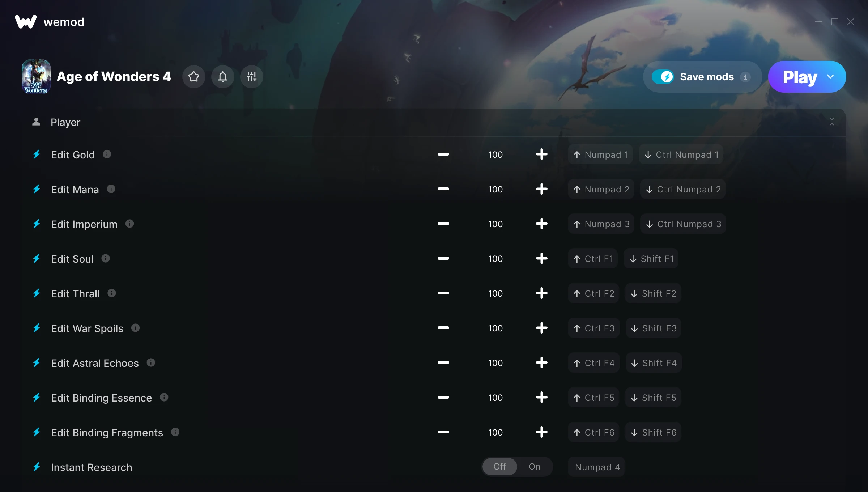Click the Age of Wonders 4 game thumbnail
Screen dimensions: 868x492
pos(36,77)
